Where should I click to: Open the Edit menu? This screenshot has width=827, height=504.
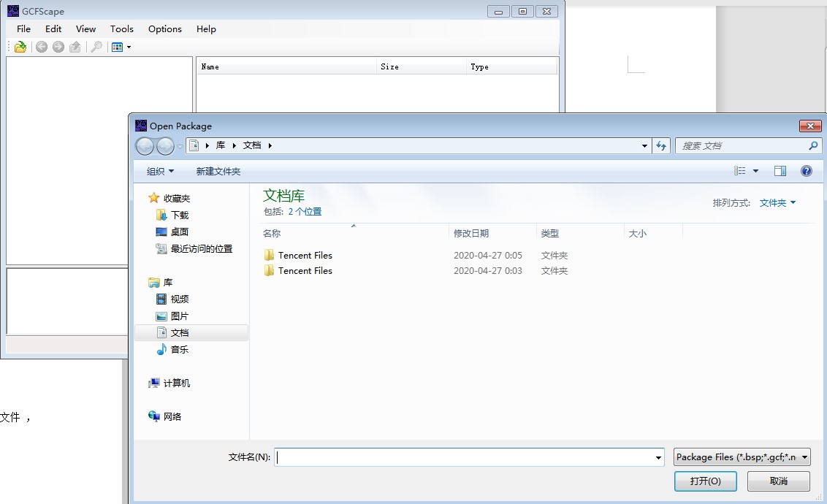(53, 29)
